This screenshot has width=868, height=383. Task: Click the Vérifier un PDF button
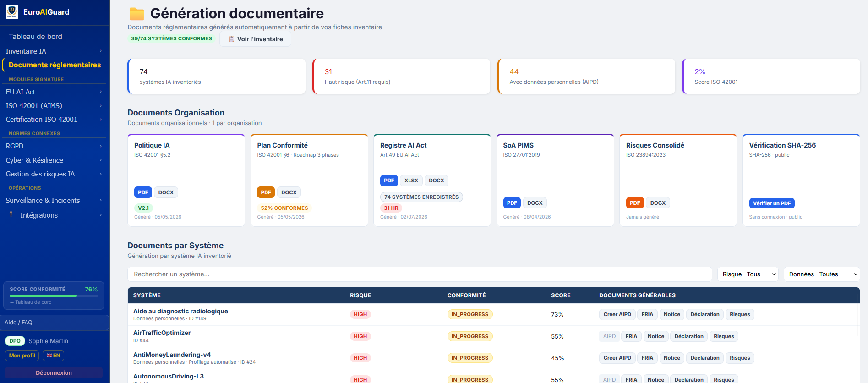tap(772, 203)
